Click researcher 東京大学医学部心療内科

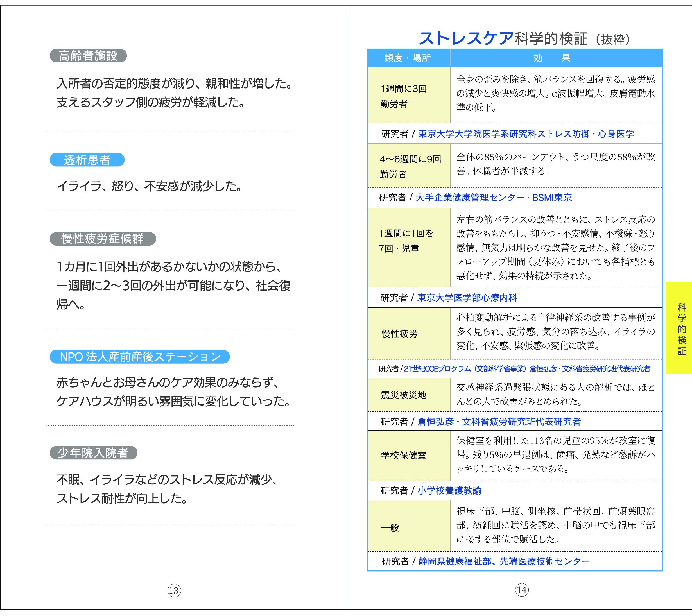467,298
